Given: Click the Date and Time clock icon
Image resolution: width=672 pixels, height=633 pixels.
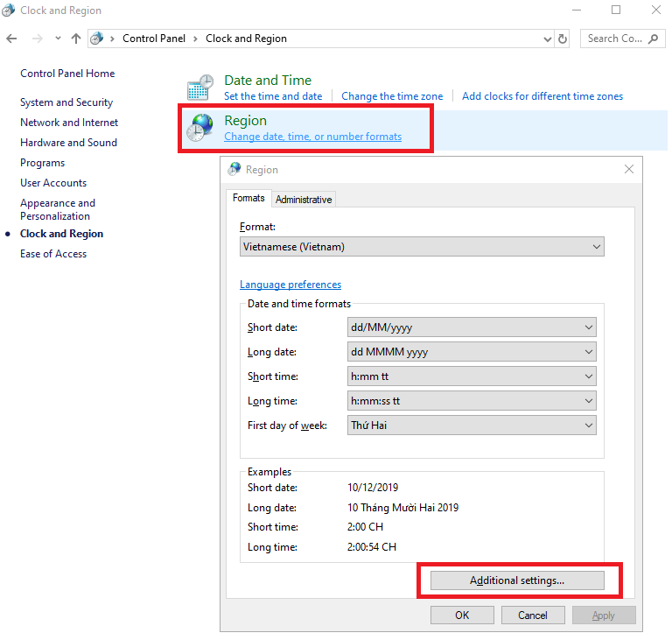Looking at the screenshot, I should [x=199, y=88].
